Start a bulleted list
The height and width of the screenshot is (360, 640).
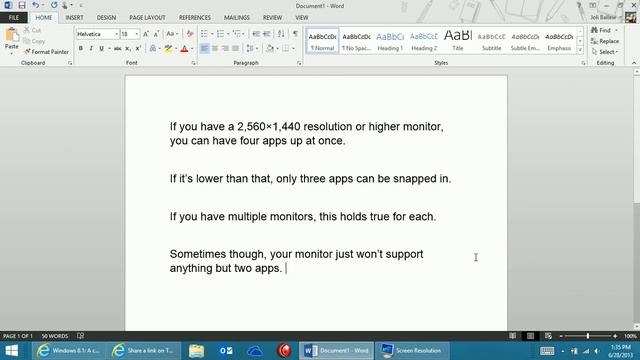click(x=204, y=34)
